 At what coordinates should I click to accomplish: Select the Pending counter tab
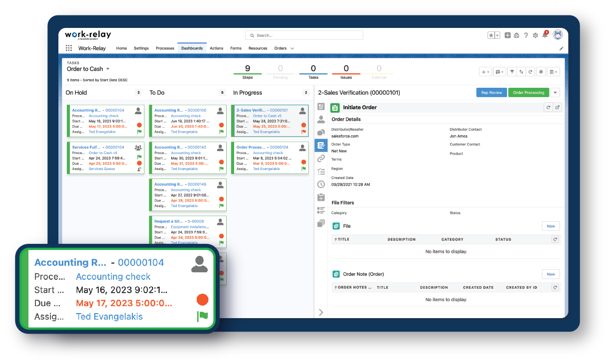point(280,71)
